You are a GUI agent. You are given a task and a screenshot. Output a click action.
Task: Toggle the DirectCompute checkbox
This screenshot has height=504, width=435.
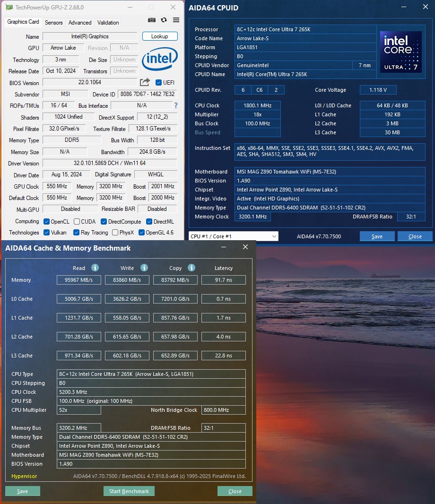coord(104,221)
